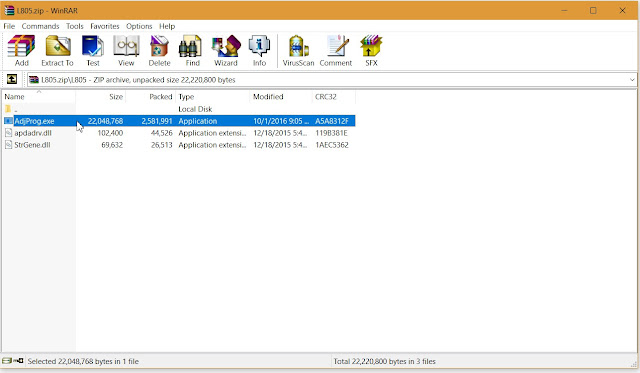The image size is (640, 373).
Task: Sort by the Name column header
Action: tap(39, 97)
